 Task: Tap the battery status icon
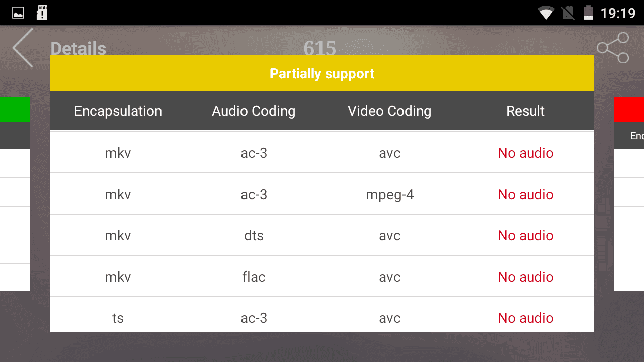tap(588, 13)
